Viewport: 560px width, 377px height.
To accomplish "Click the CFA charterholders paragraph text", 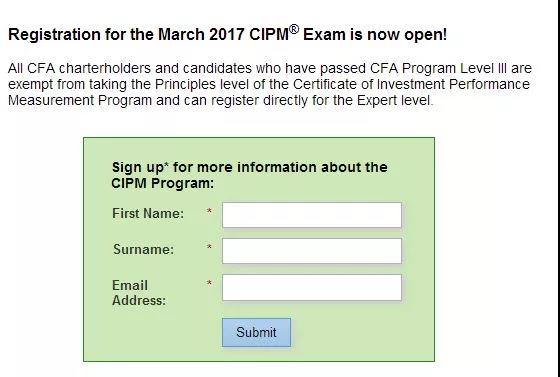I will pyautogui.click(x=270, y=84).
